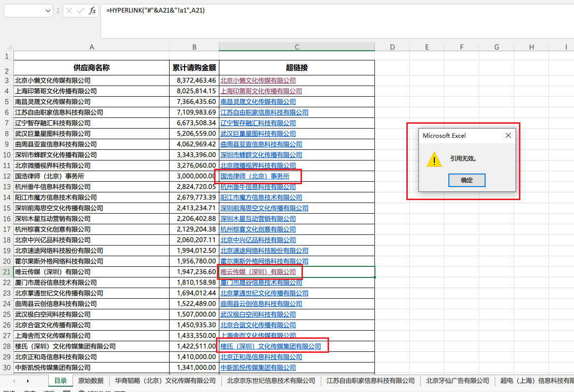Follow hyperlink 国浩律师（北京）事务所
This screenshot has width=574, height=392.
click(255, 176)
